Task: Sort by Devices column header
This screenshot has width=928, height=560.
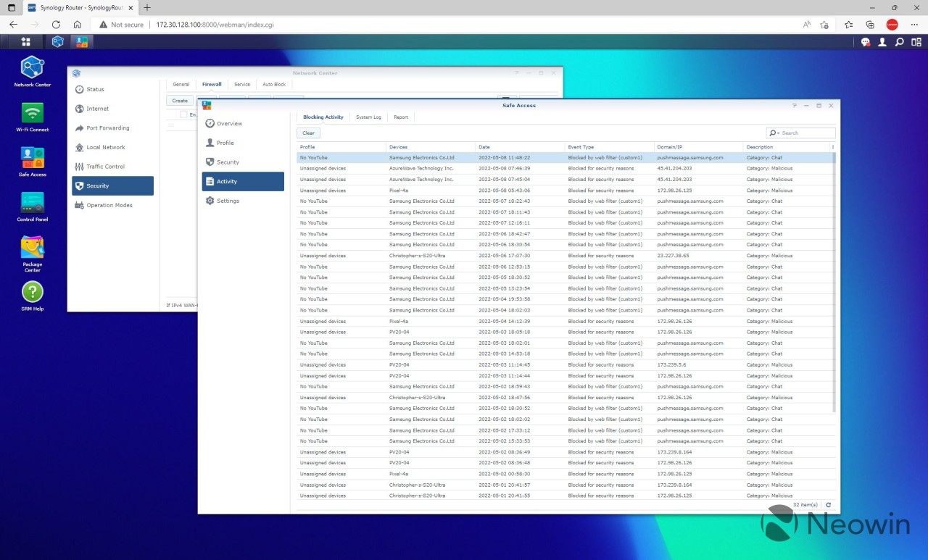Action: (431, 147)
